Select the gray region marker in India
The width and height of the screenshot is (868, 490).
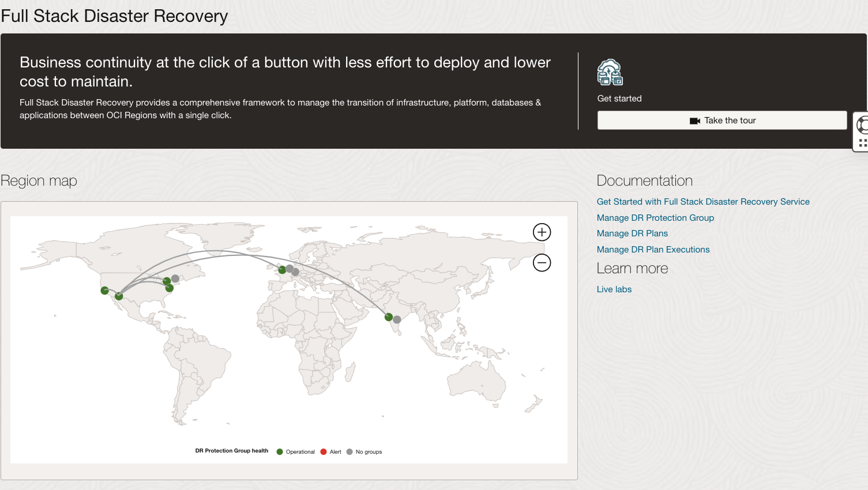point(397,319)
